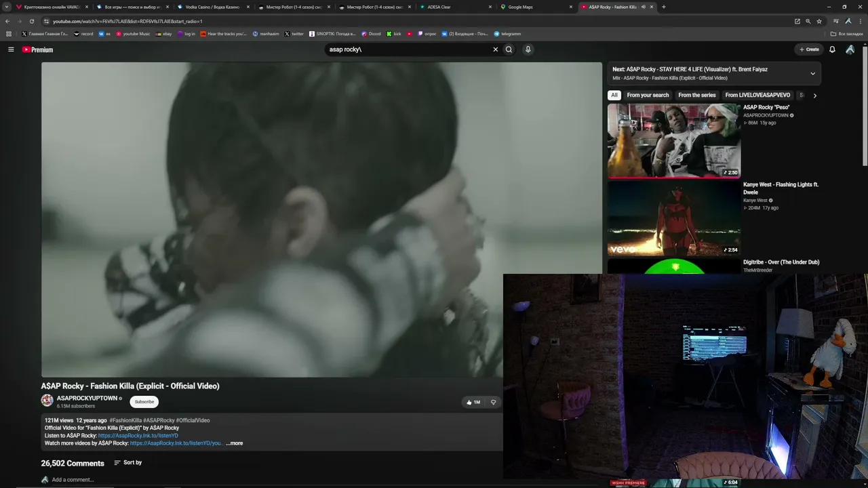
Task: Open the address bar zoom magnifier icon
Action: 808,21
